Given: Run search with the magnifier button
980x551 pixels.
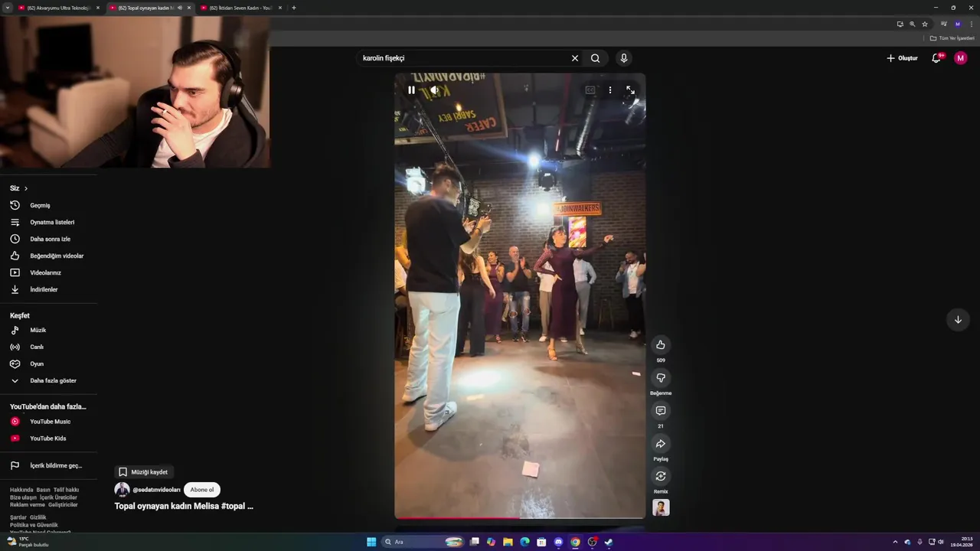Looking at the screenshot, I should [595, 58].
